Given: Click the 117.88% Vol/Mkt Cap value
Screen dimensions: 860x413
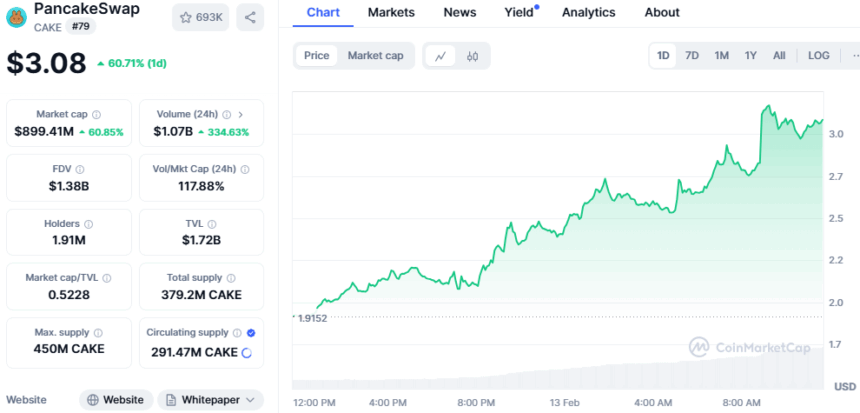Looking at the screenshot, I should coord(201,186).
